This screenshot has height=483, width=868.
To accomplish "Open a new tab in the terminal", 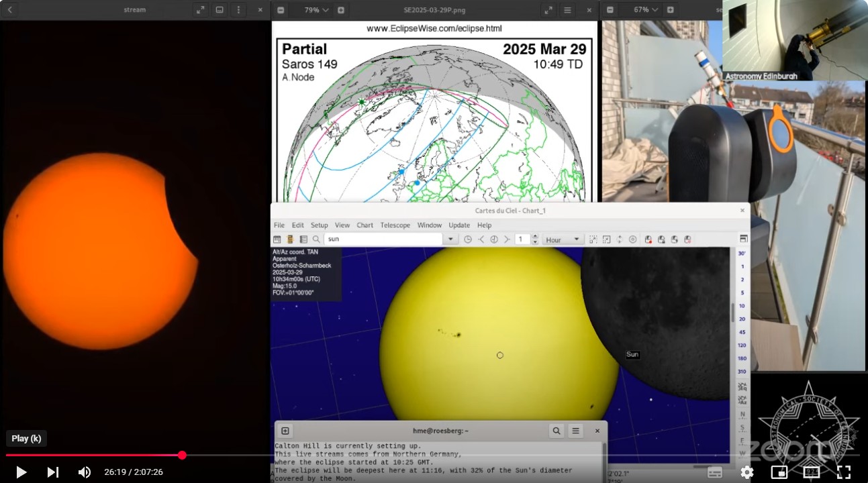I will [x=285, y=431].
